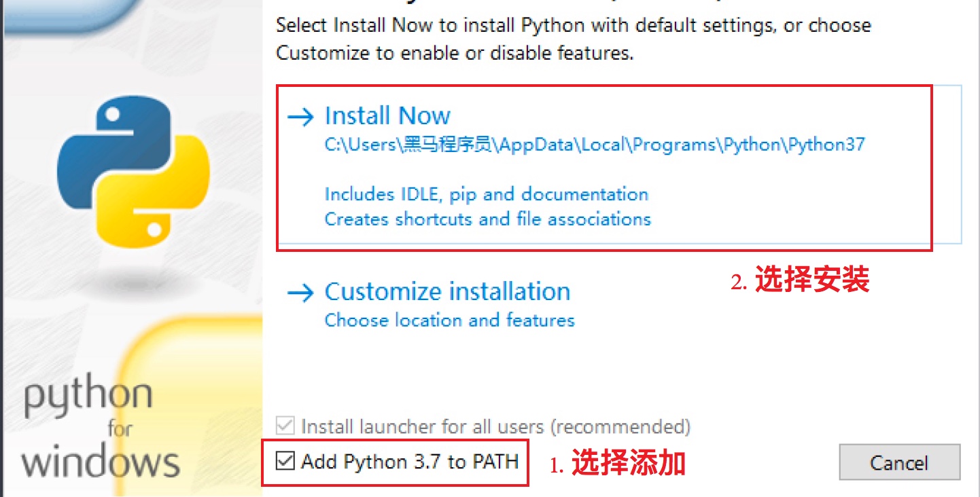
Task: Toggle the Install launcher for all users checkbox
Action: click(285, 426)
